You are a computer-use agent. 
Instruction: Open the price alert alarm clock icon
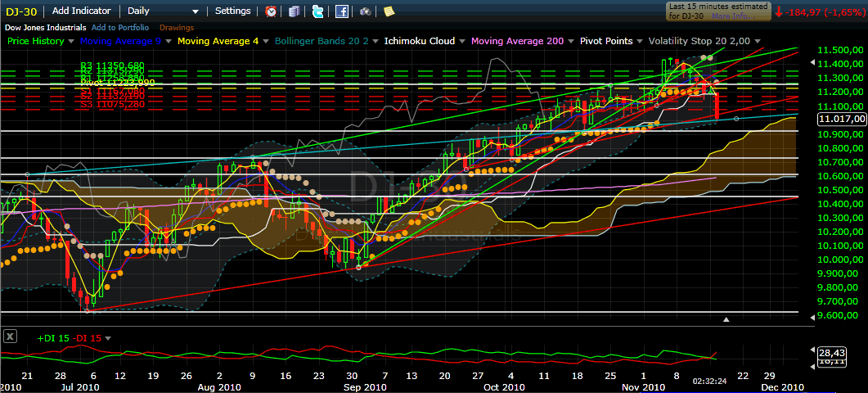(x=272, y=11)
